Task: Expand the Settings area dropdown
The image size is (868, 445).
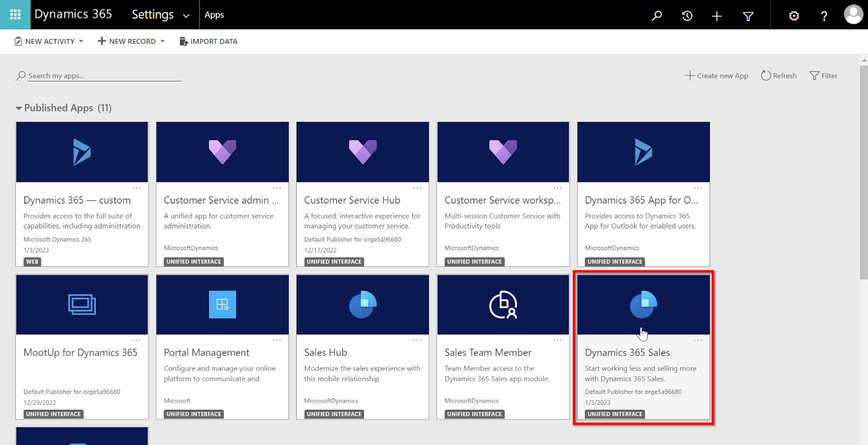Action: pos(186,16)
